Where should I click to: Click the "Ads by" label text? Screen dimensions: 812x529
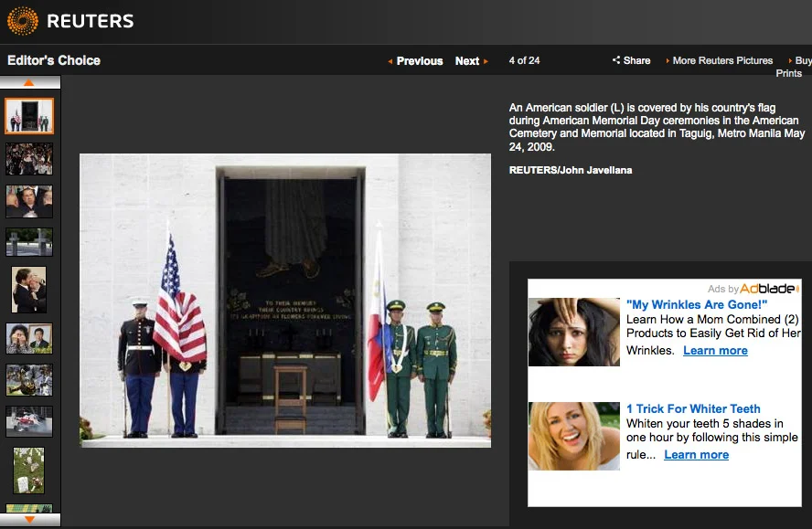pyautogui.click(x=723, y=289)
